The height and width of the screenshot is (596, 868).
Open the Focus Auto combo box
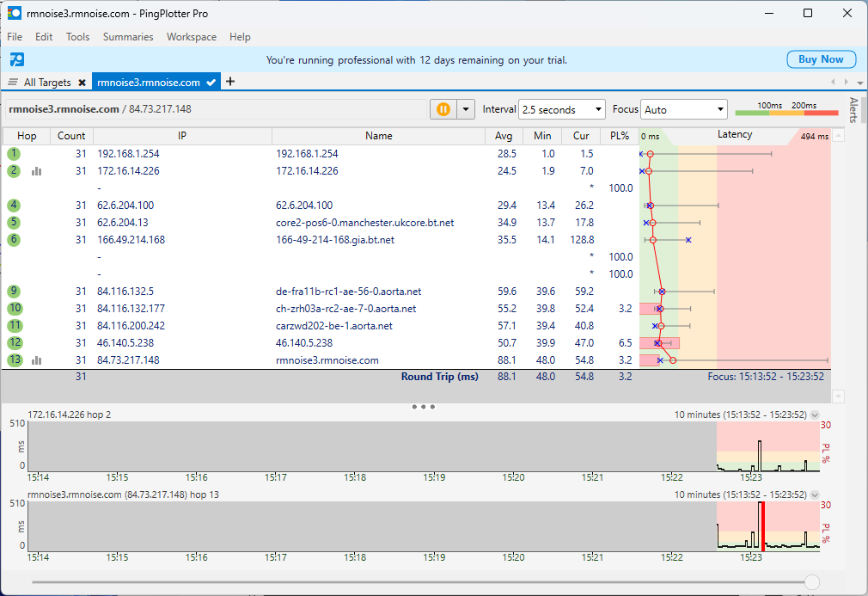click(684, 109)
